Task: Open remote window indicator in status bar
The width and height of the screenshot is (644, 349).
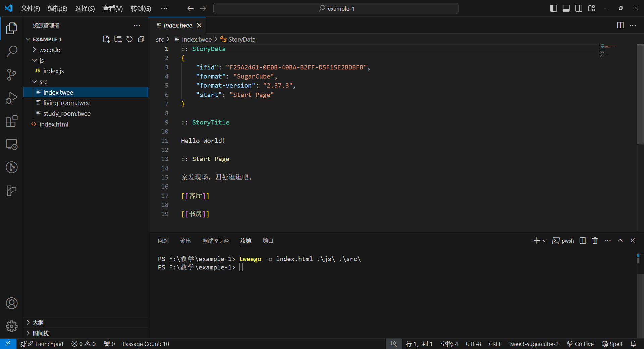Action: [x=8, y=344]
